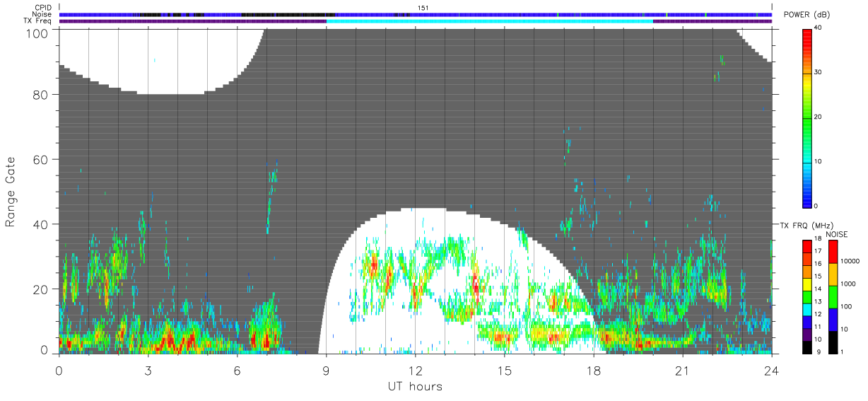Click the 60 tick on Range Gate axis
The height and width of the screenshot is (401, 868).
coord(42,159)
